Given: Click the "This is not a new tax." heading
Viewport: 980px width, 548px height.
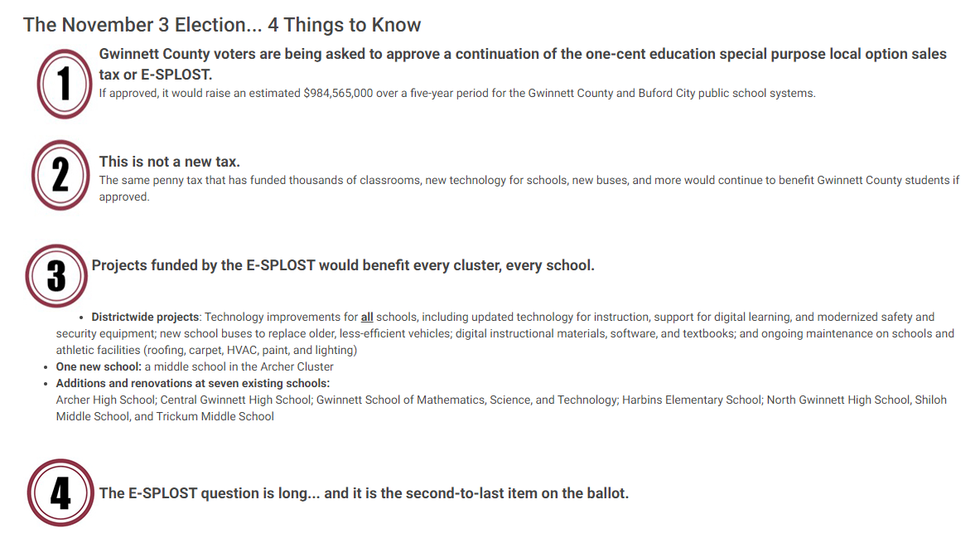Looking at the screenshot, I should (169, 162).
